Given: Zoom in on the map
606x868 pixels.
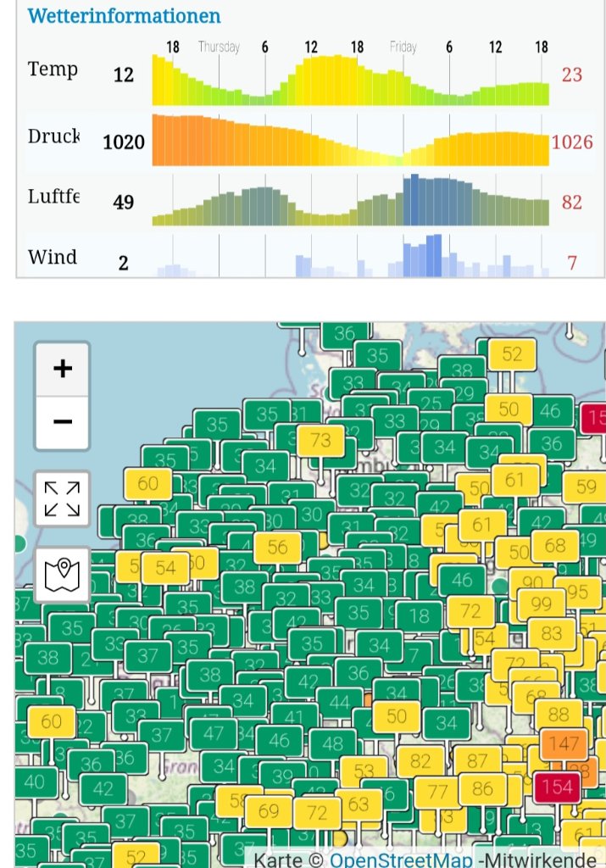Looking at the screenshot, I should coord(62,369).
